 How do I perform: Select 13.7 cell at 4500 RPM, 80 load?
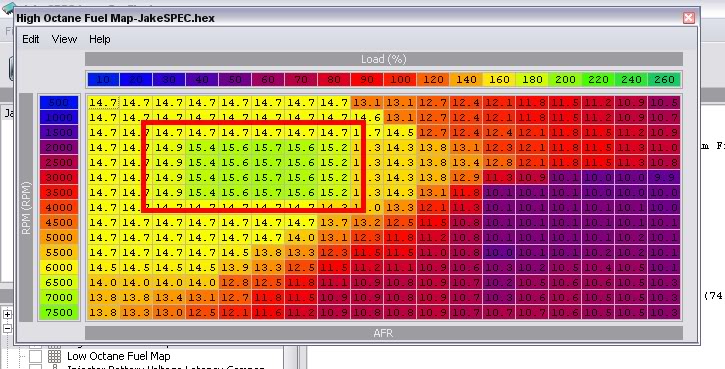334,222
